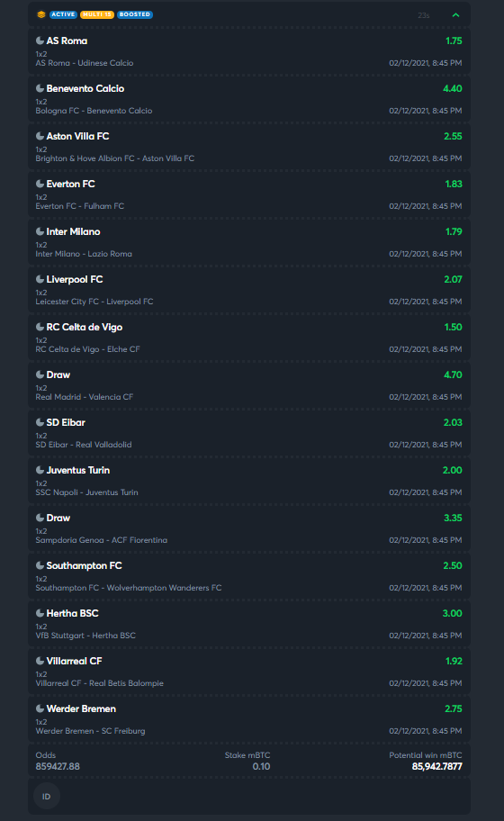The height and width of the screenshot is (821, 504).
Task: Collapse the bet slip with the chevron
Action: pyautogui.click(x=456, y=15)
